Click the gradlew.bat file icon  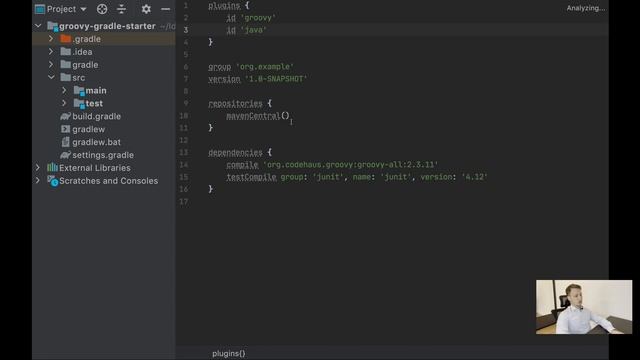tap(65, 142)
